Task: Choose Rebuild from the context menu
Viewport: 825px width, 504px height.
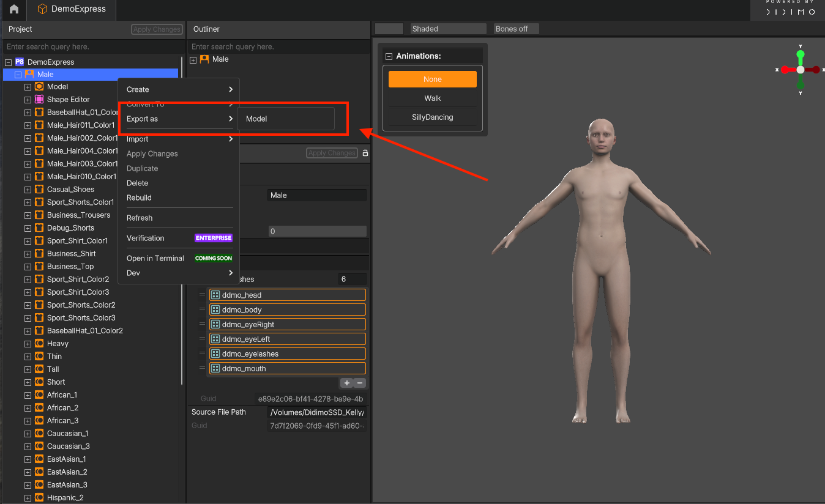Action: (x=179, y=198)
